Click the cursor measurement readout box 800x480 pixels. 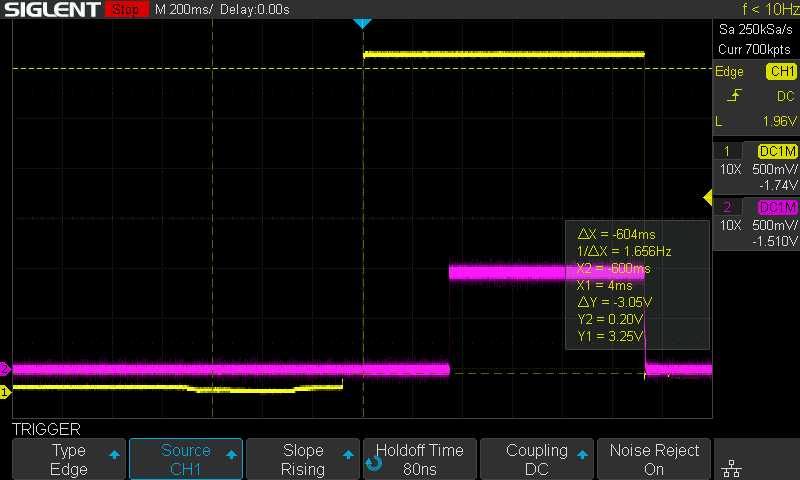click(637, 285)
